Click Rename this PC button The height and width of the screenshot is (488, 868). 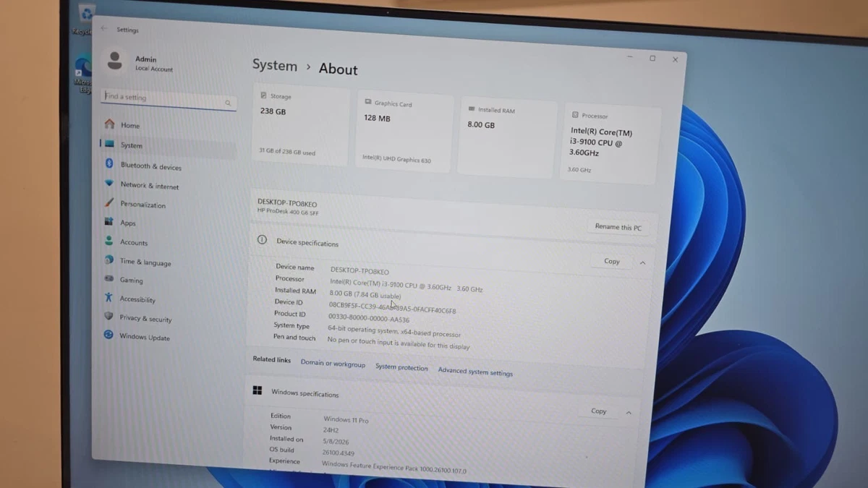pyautogui.click(x=618, y=227)
